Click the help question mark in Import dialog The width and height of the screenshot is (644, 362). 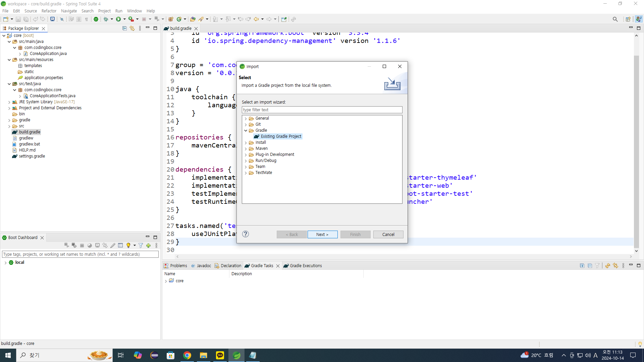[x=246, y=234]
